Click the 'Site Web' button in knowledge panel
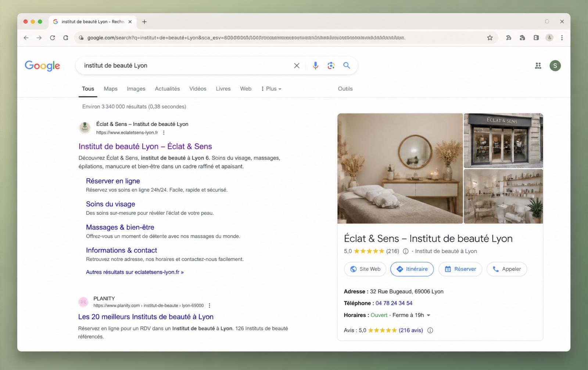 [x=365, y=269]
